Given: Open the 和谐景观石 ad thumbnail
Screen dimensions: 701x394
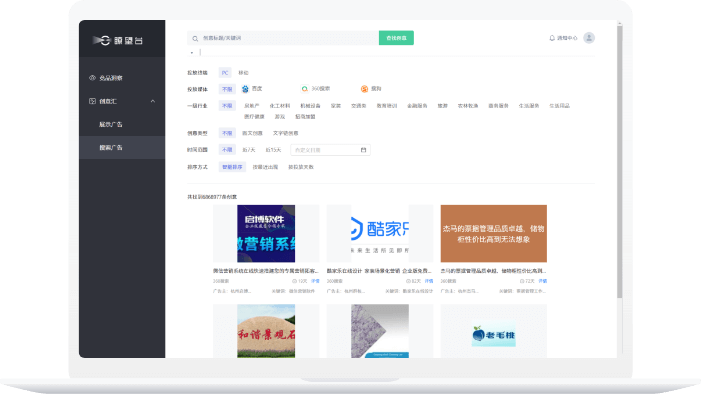Looking at the screenshot, I should (x=266, y=331).
